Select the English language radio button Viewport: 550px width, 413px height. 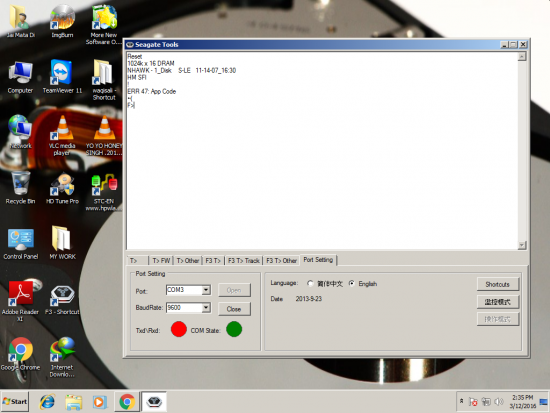[352, 284]
